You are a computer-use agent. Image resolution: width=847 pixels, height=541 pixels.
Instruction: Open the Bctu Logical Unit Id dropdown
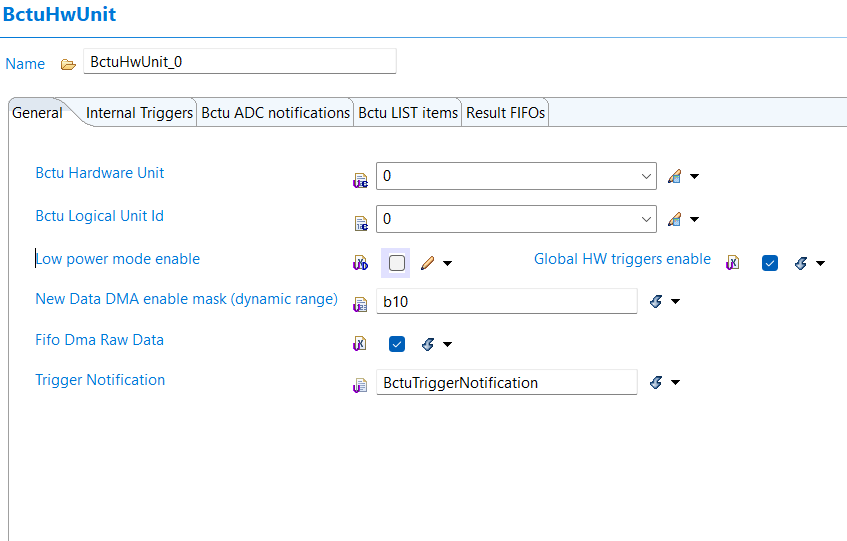coord(645,219)
